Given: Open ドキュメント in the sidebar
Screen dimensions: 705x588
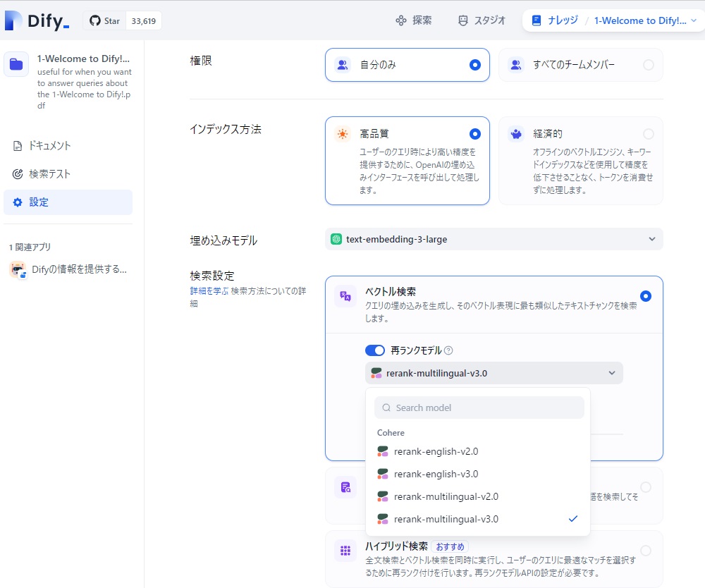Looking at the screenshot, I should point(68,146).
